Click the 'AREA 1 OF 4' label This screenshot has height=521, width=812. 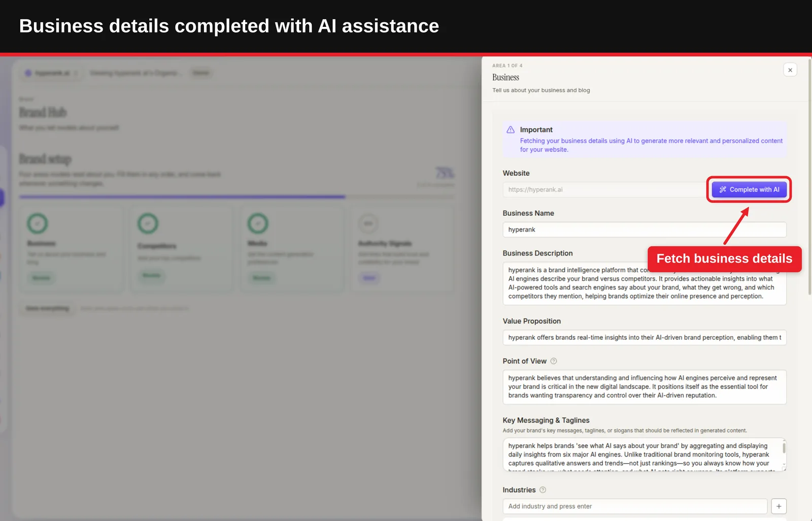click(x=507, y=66)
